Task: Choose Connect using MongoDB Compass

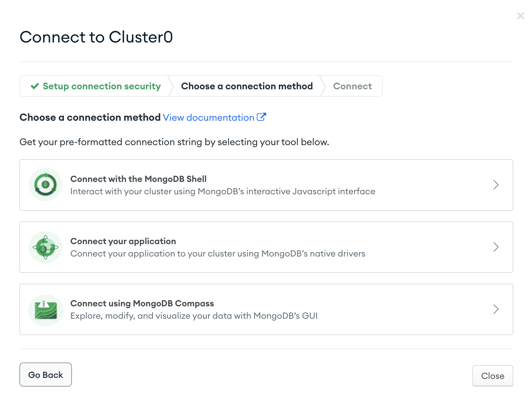Action: point(266,309)
